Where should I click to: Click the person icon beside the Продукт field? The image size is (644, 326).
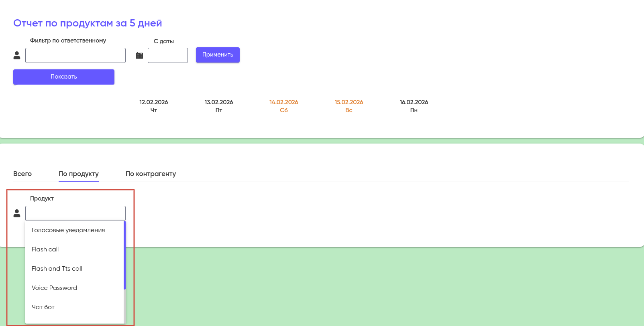pos(17,213)
